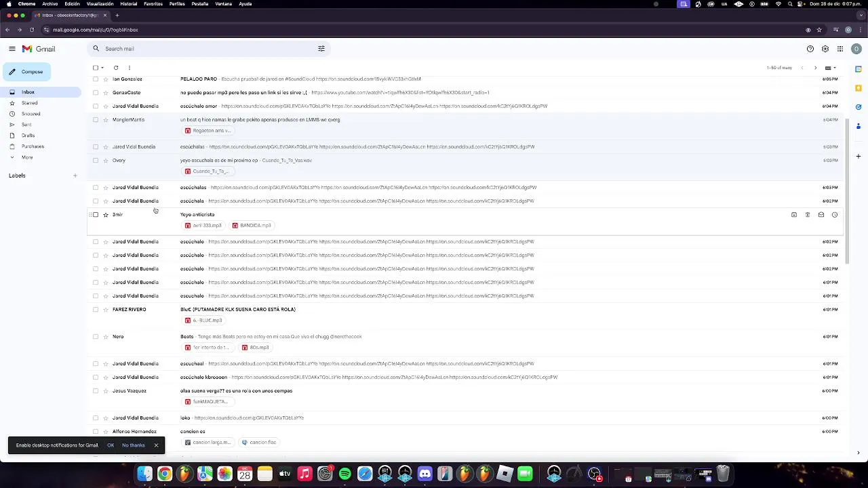Show search options filter icon

coord(321,49)
